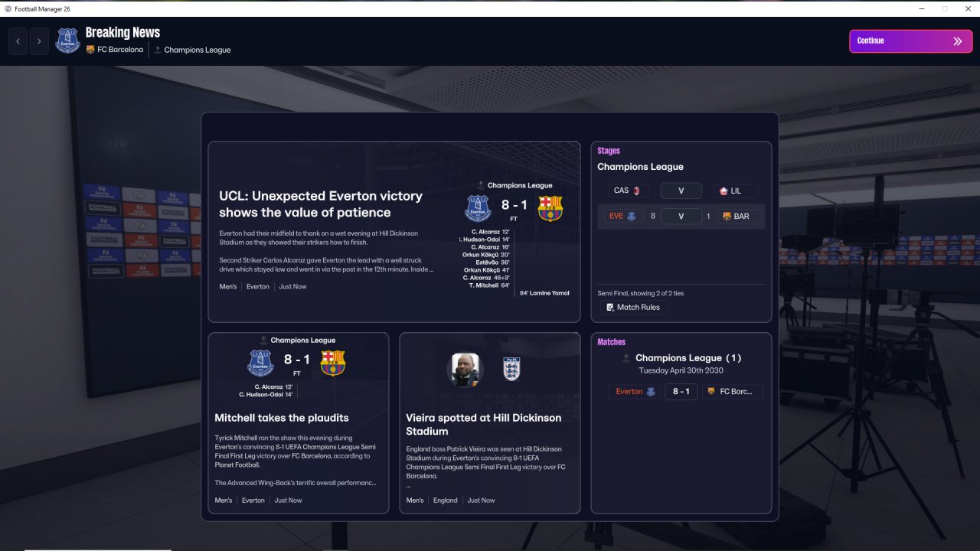Screen dimensions: 980x551
Task: Click the large Barcelona crest in UCL story
Action: pyautogui.click(x=550, y=208)
